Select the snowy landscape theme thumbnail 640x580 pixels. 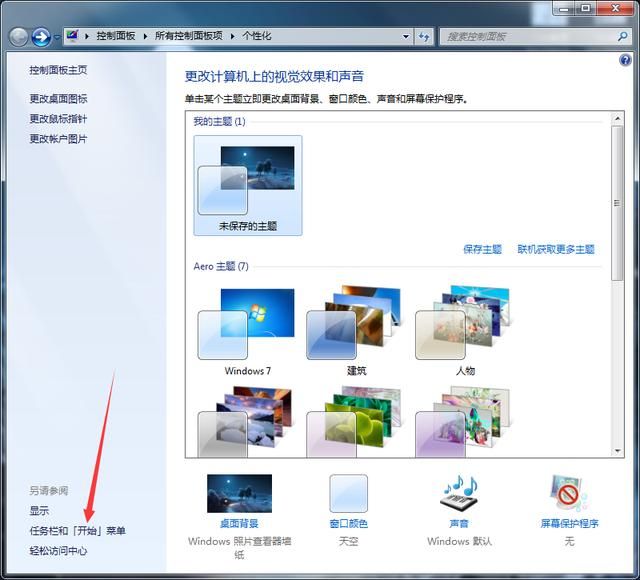point(245,422)
